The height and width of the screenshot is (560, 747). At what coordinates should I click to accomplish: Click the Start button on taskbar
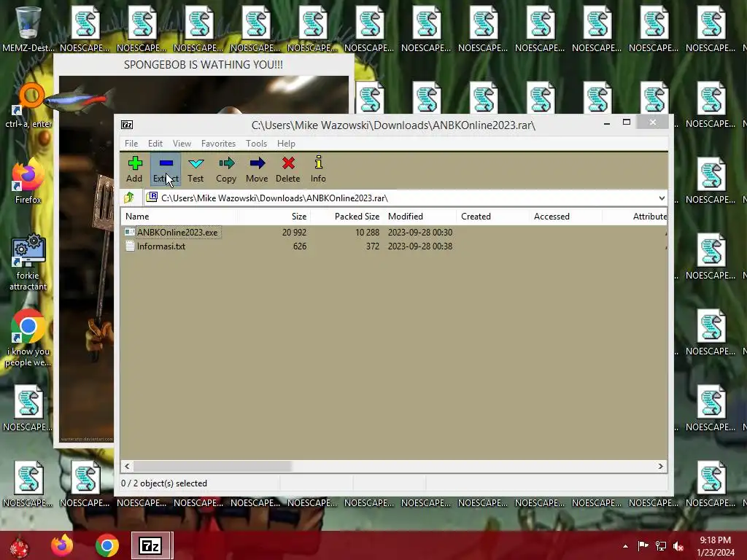point(19,545)
